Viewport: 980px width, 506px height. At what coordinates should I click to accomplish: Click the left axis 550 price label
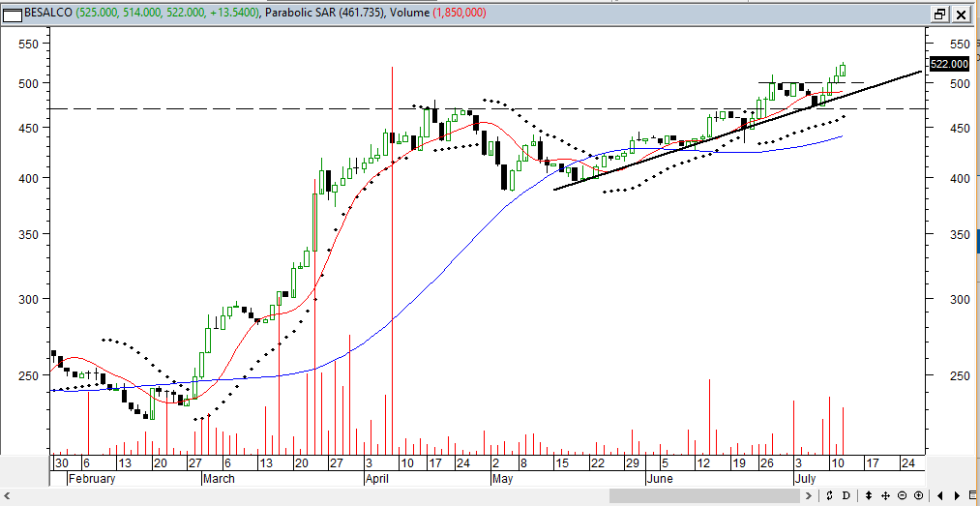pyautogui.click(x=30, y=44)
